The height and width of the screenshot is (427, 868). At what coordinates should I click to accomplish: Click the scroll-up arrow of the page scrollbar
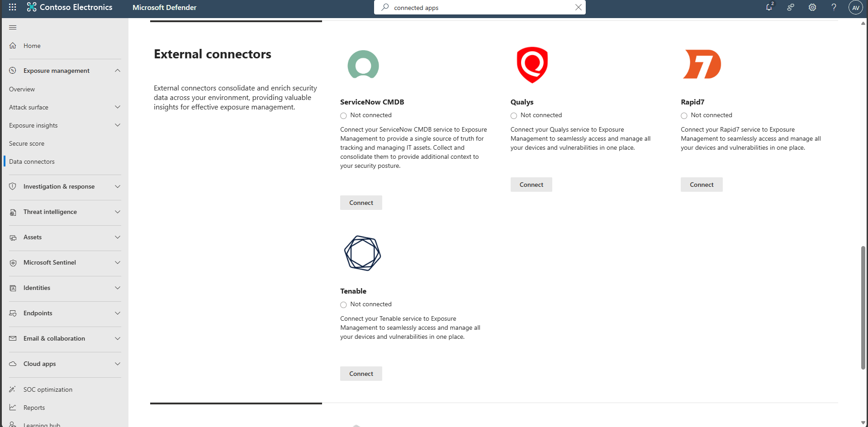point(863,23)
